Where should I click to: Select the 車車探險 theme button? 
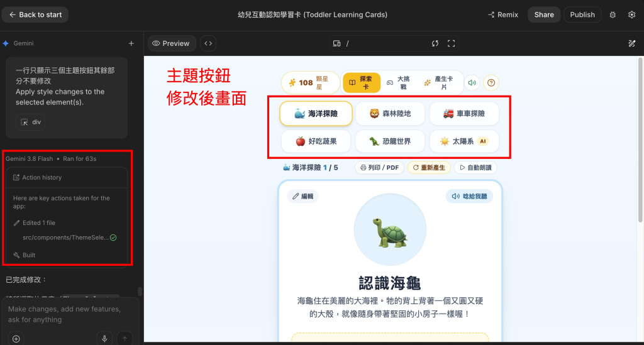464,114
